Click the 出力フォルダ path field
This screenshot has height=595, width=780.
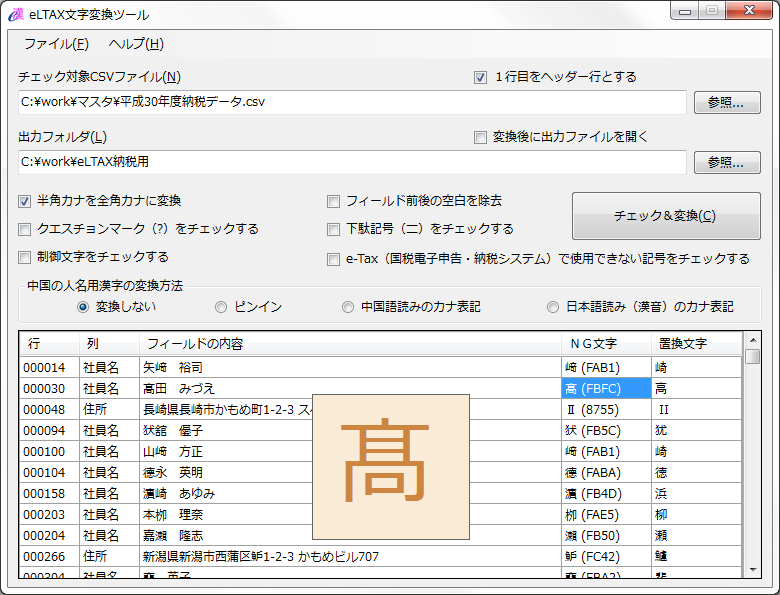pos(352,162)
